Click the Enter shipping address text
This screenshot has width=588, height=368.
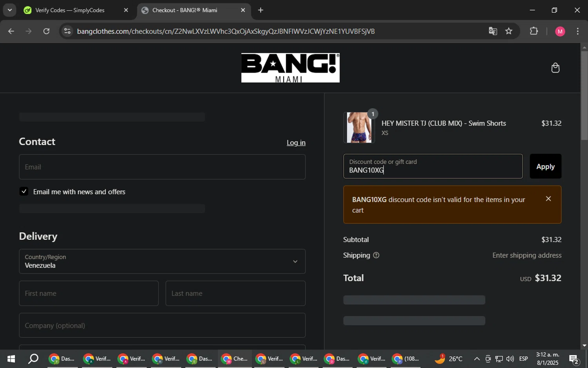click(x=527, y=255)
